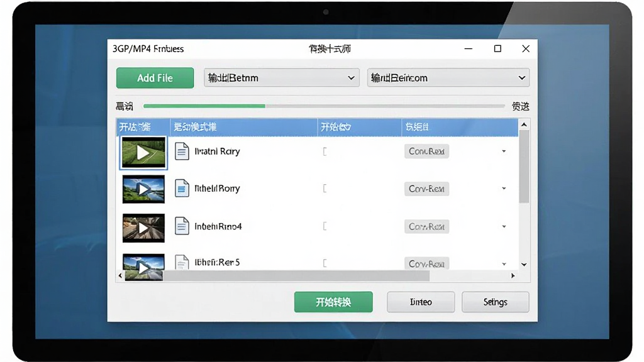Play the Rairy video thumbnail

tap(143, 153)
